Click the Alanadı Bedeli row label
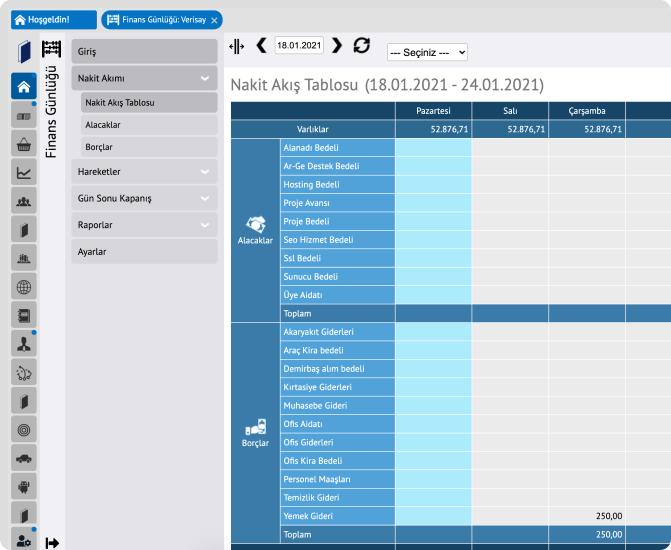This screenshot has height=550, width=671. [337, 148]
